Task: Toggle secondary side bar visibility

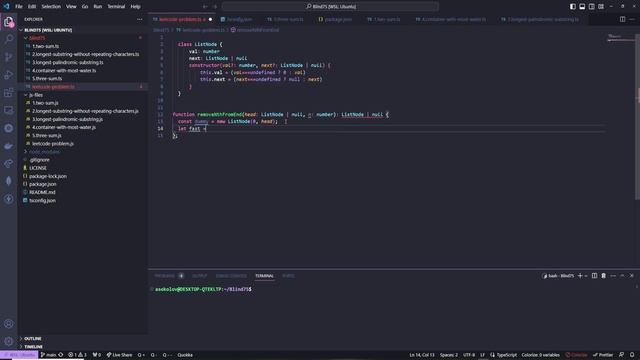Action: (591, 7)
